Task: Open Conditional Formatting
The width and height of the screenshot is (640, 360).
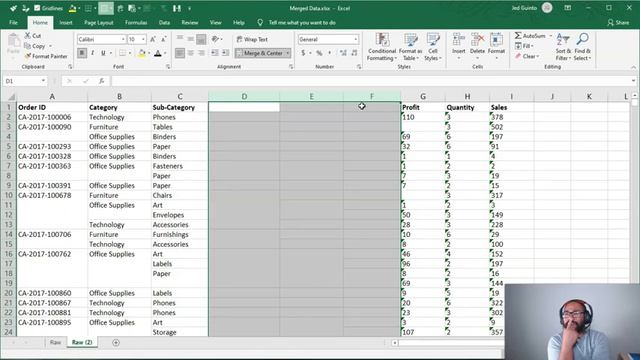Action: pyautogui.click(x=382, y=47)
